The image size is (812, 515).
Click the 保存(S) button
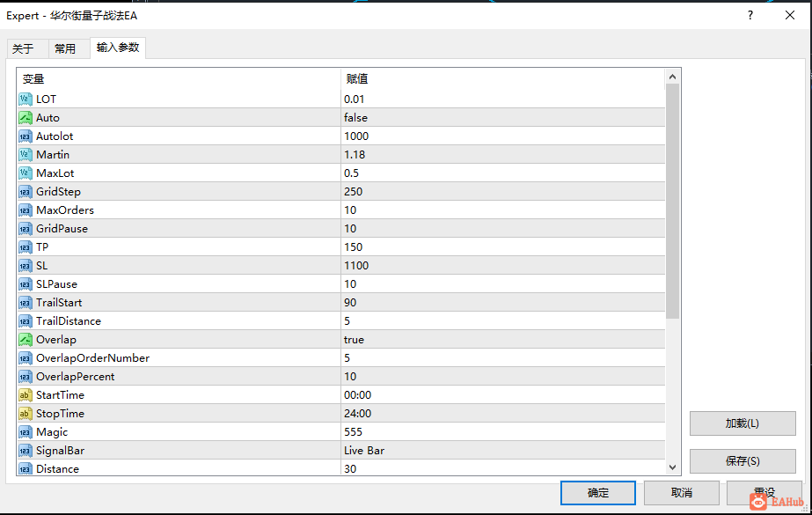point(743,461)
